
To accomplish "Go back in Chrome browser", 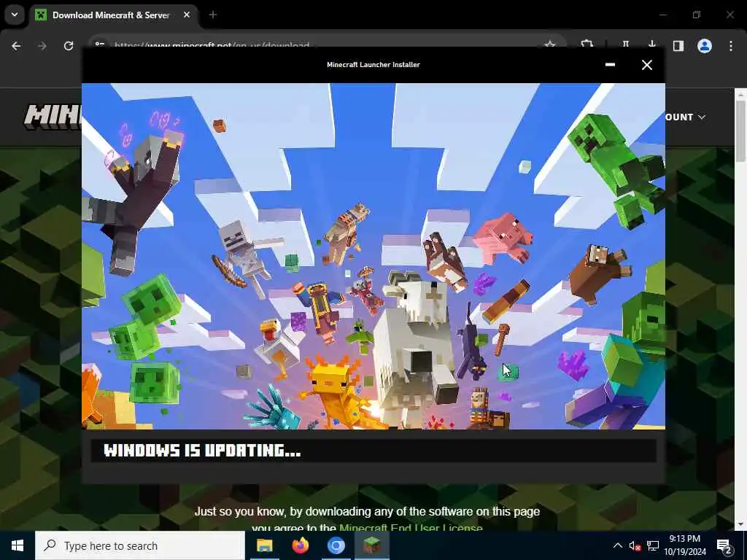I will tap(16, 46).
